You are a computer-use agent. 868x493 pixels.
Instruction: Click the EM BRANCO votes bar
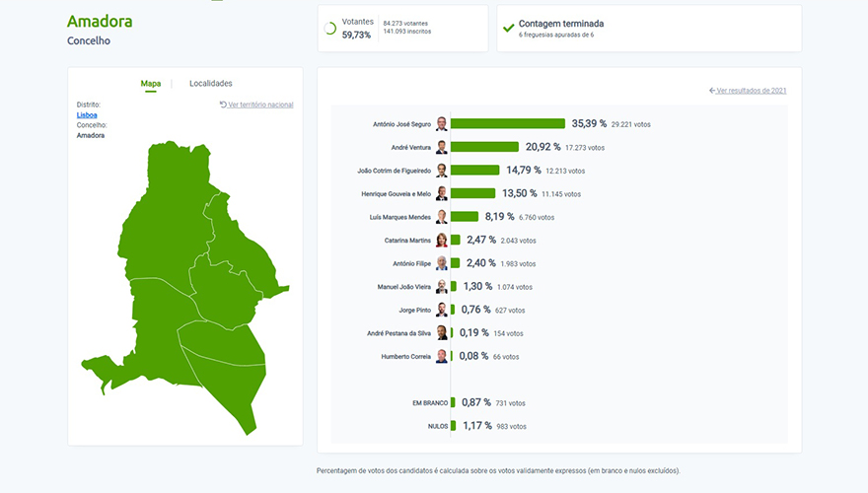click(x=454, y=402)
